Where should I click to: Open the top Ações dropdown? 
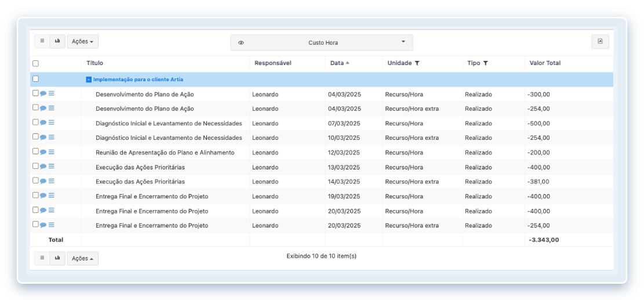83,42
